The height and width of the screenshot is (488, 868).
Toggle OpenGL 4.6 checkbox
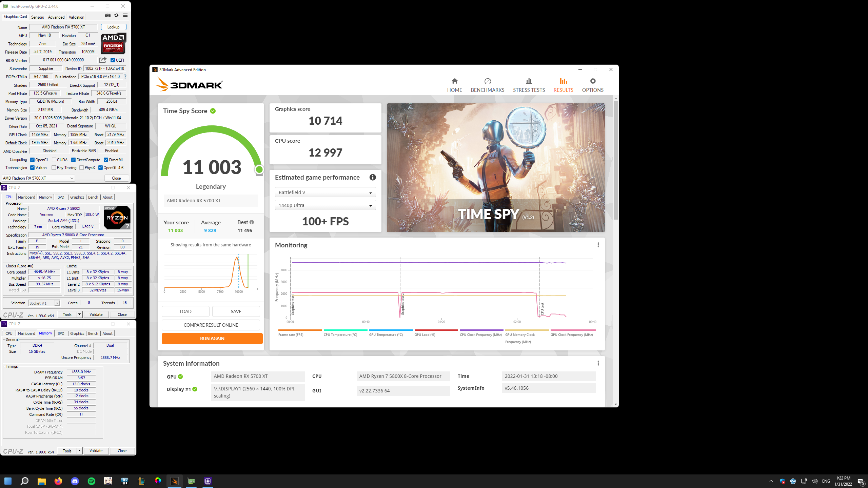coord(100,168)
